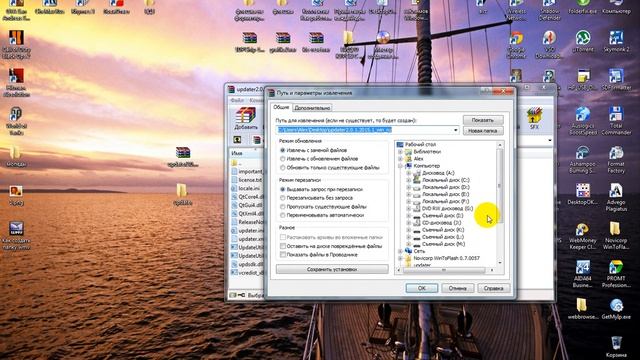Expand the DVD RW дисковод (G:) node
This screenshot has width=640, height=360.
tap(409, 208)
